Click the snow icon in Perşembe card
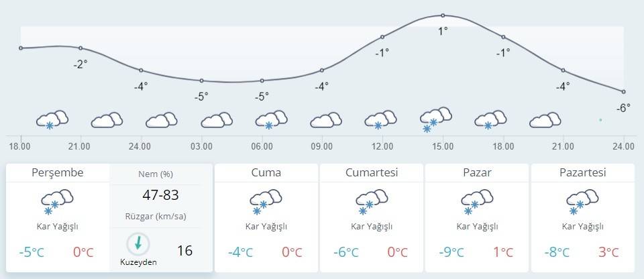Screen dimensions: 644x279 (x=57, y=201)
